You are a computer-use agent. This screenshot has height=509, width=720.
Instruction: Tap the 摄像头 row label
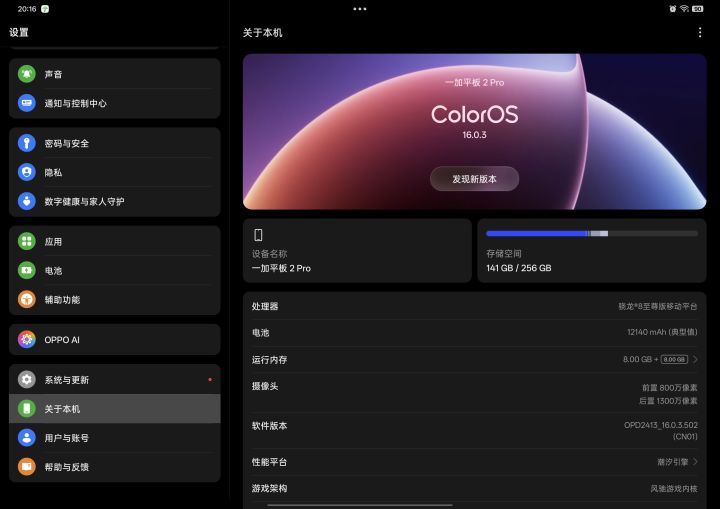pyautogui.click(x=265, y=386)
